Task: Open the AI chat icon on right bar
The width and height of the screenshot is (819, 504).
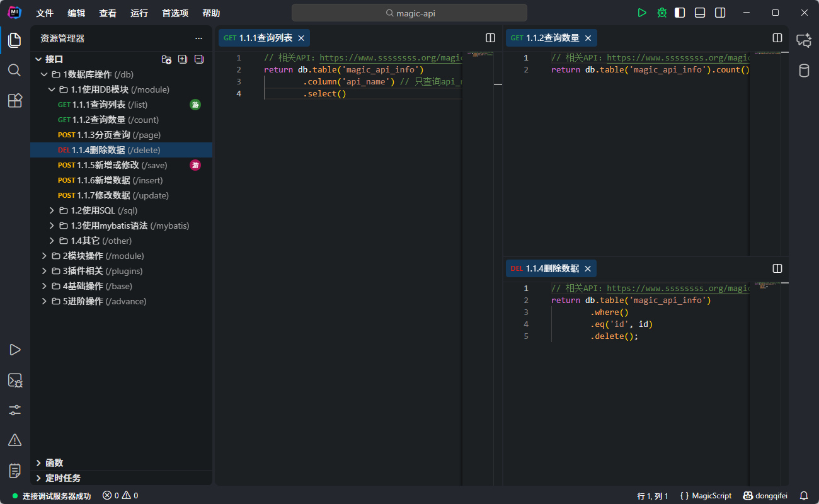Action: [x=804, y=40]
